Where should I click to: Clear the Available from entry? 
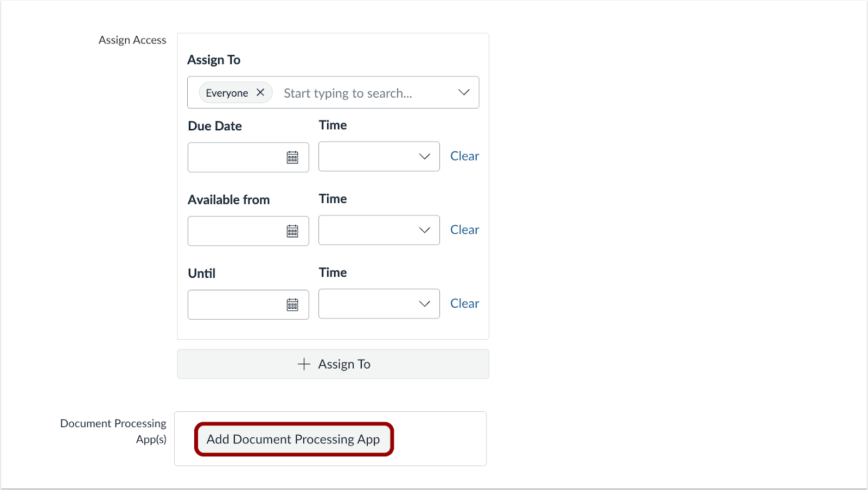pyautogui.click(x=464, y=230)
